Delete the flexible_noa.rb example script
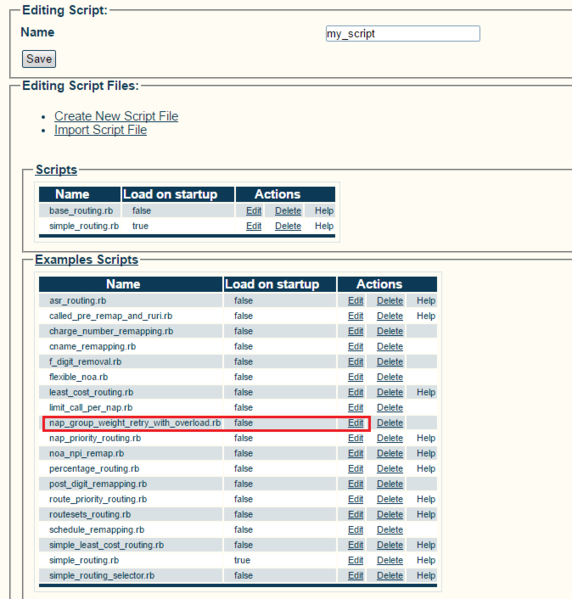The height and width of the screenshot is (599, 572). (x=390, y=377)
